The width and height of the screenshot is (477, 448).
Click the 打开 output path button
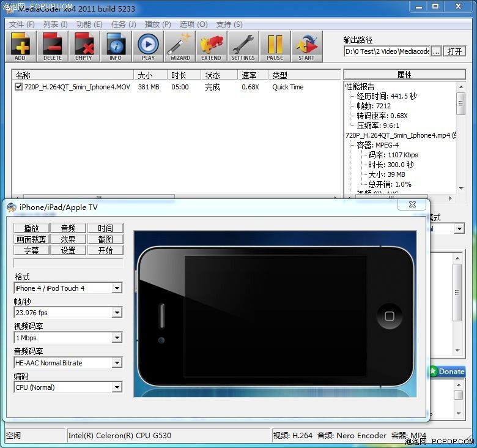pos(454,51)
